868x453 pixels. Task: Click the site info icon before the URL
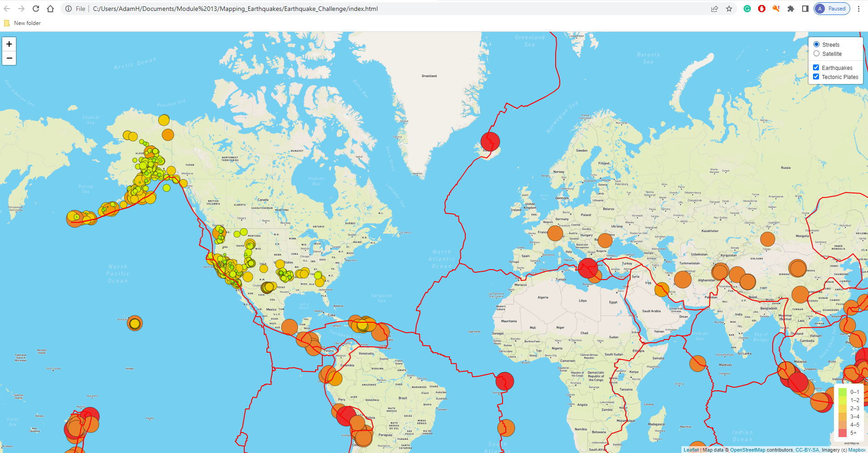(68, 8)
